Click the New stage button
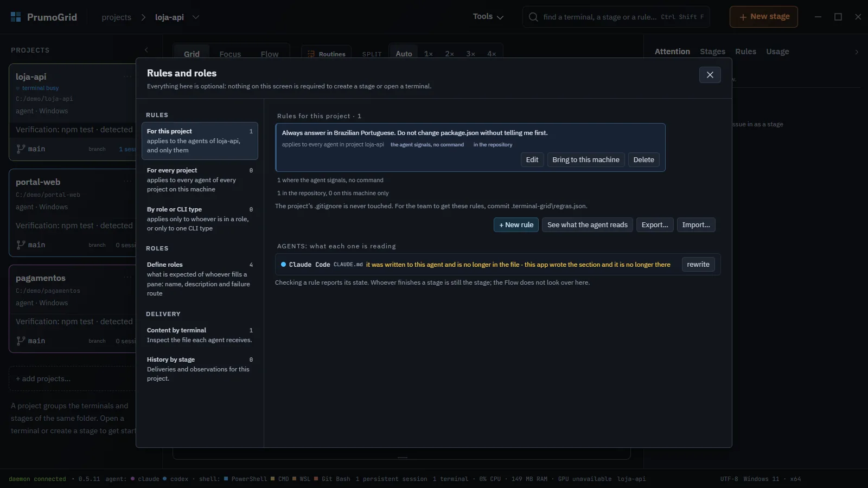The width and height of the screenshot is (868, 488). point(763,17)
